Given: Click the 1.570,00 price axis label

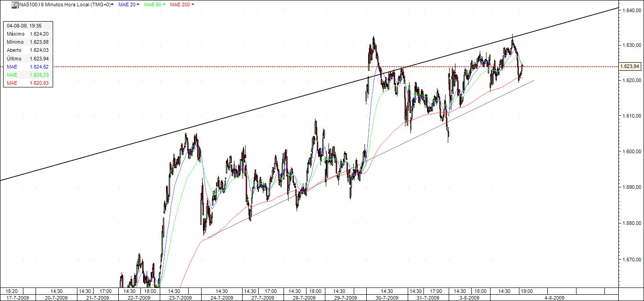Looking at the screenshot, I should (x=631, y=260).
